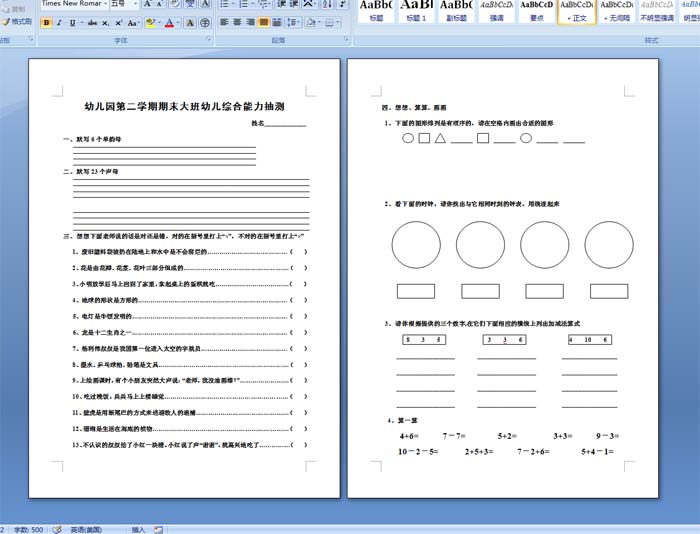Click character border icon
700x534 pixels.
coord(205,4)
